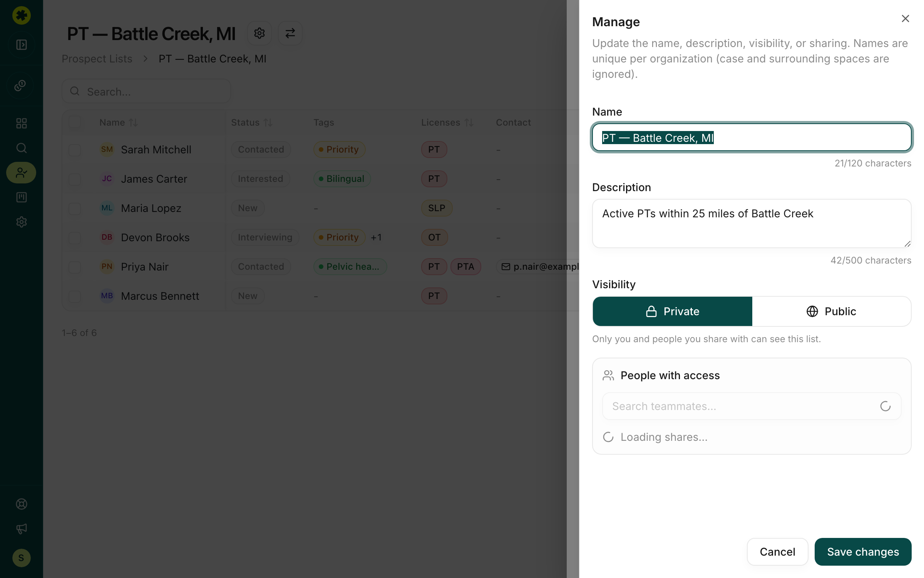This screenshot has width=924, height=578.
Task: Select Public visibility
Action: point(832,311)
